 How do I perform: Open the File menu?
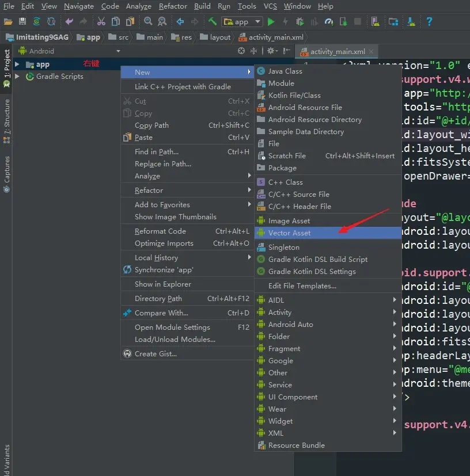pyautogui.click(x=9, y=6)
